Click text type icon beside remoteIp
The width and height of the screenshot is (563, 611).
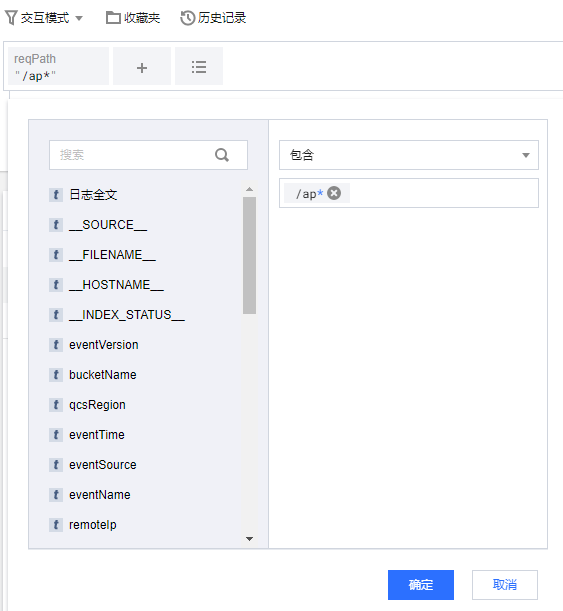[x=56, y=525]
